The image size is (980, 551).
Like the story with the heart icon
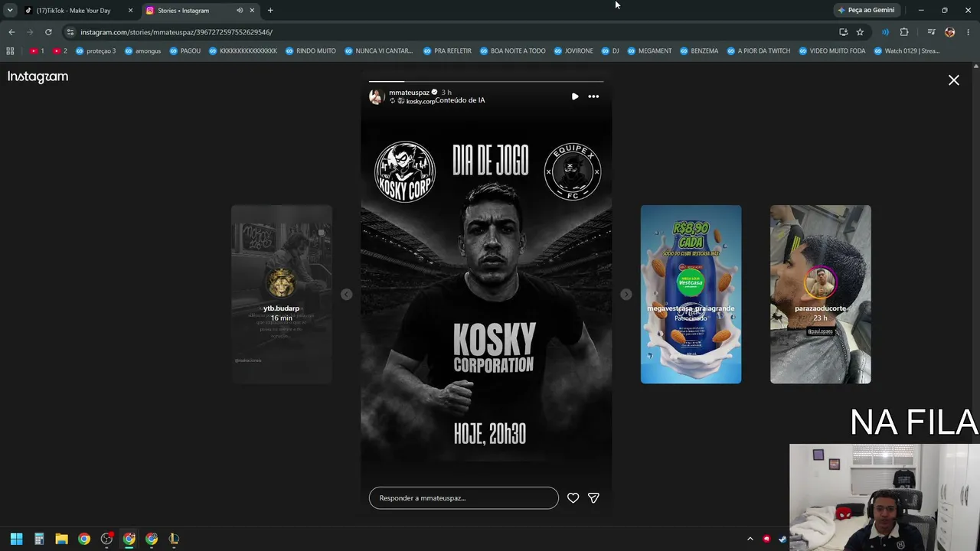[x=573, y=498]
